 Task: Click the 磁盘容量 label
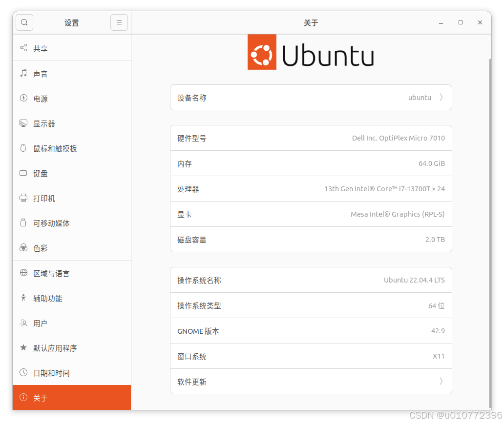(192, 240)
